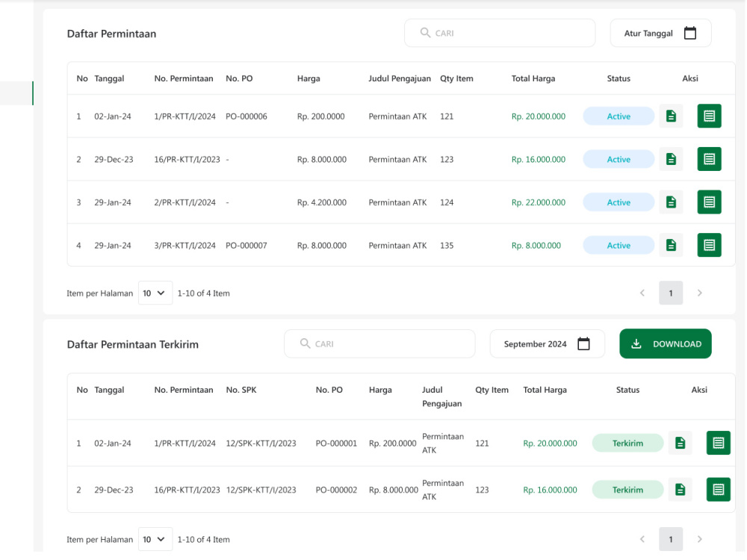Go to next page in Daftar Permintaan

pyautogui.click(x=699, y=293)
